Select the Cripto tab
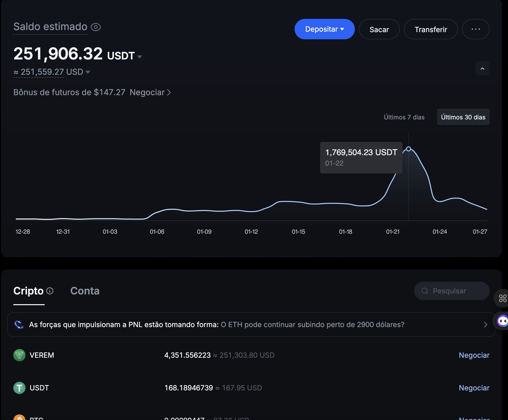This screenshot has width=508, height=420. point(28,291)
